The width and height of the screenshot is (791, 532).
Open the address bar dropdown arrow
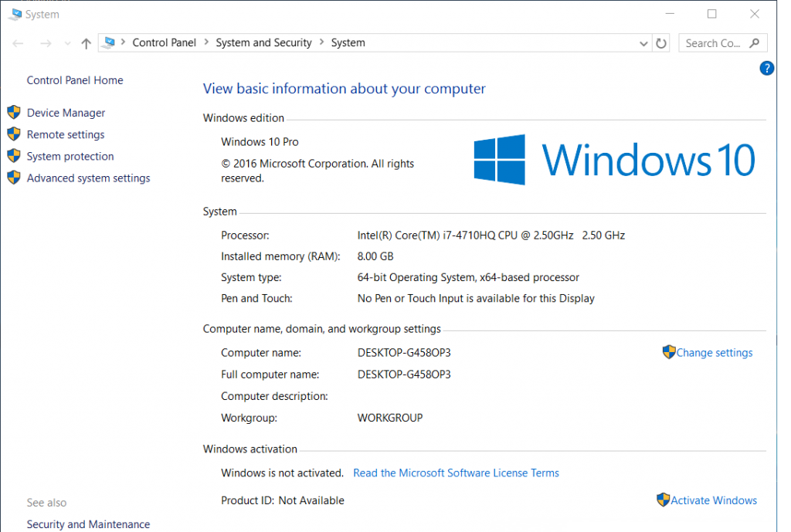(x=643, y=43)
